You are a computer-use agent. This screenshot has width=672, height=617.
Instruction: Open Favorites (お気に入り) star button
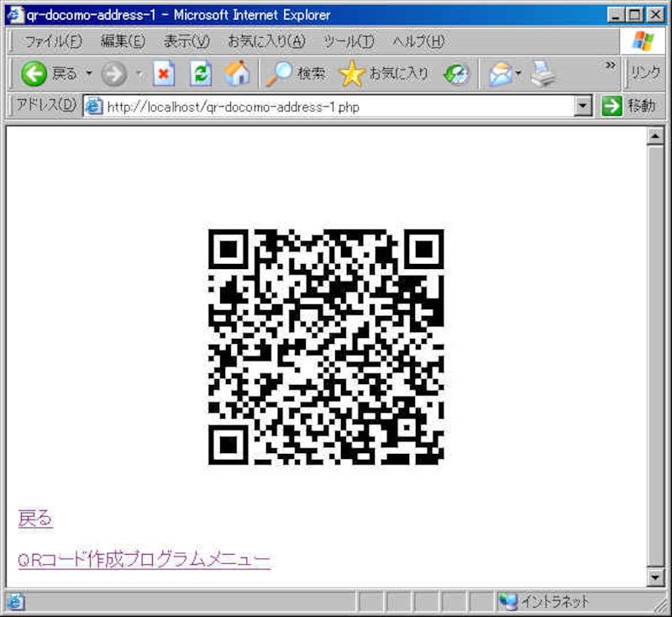[384, 73]
